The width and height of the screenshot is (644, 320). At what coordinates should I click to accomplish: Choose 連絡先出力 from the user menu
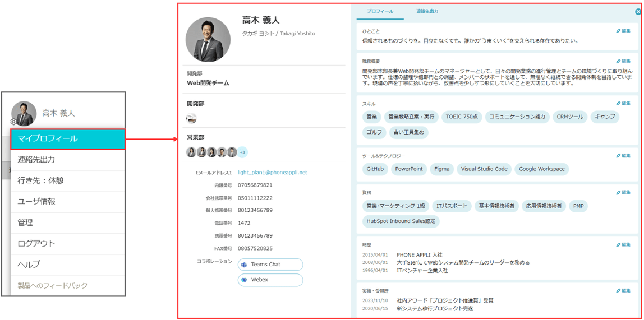coord(67,160)
